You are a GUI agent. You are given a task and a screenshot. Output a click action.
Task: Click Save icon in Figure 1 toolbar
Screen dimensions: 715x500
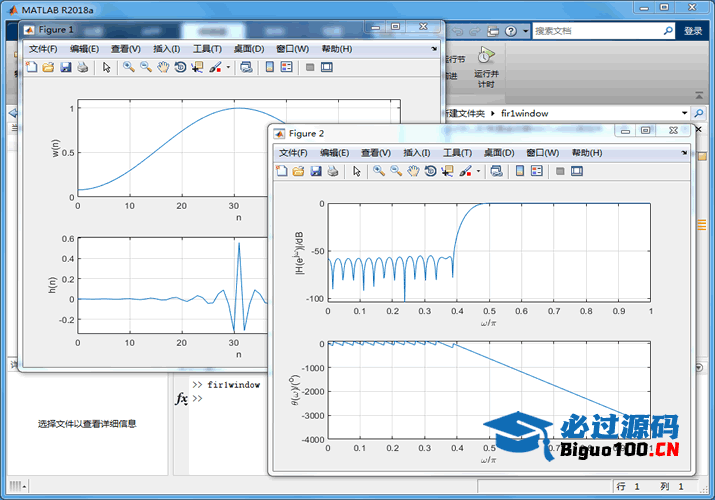(x=66, y=67)
